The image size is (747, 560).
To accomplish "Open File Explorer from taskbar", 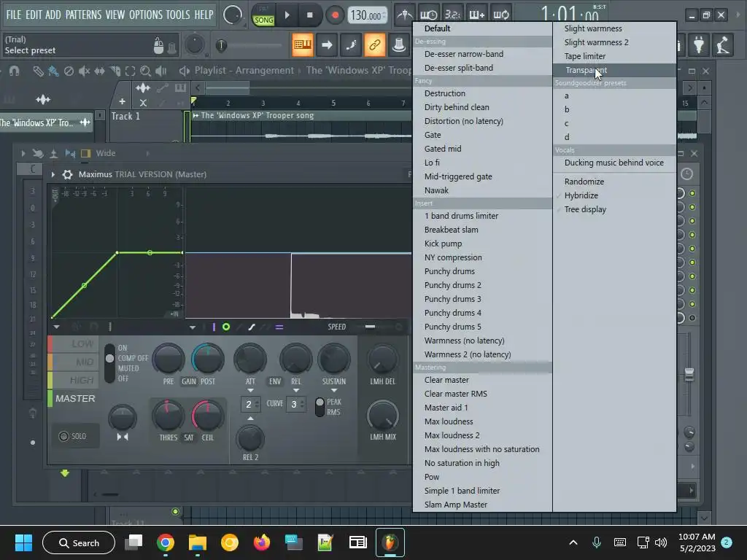I will 197,542.
